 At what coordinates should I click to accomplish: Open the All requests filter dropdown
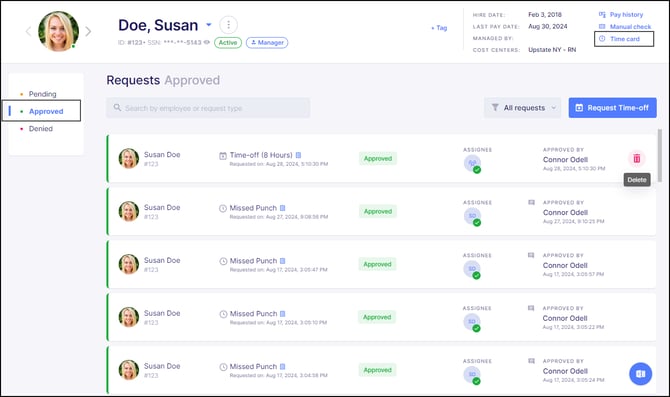523,108
